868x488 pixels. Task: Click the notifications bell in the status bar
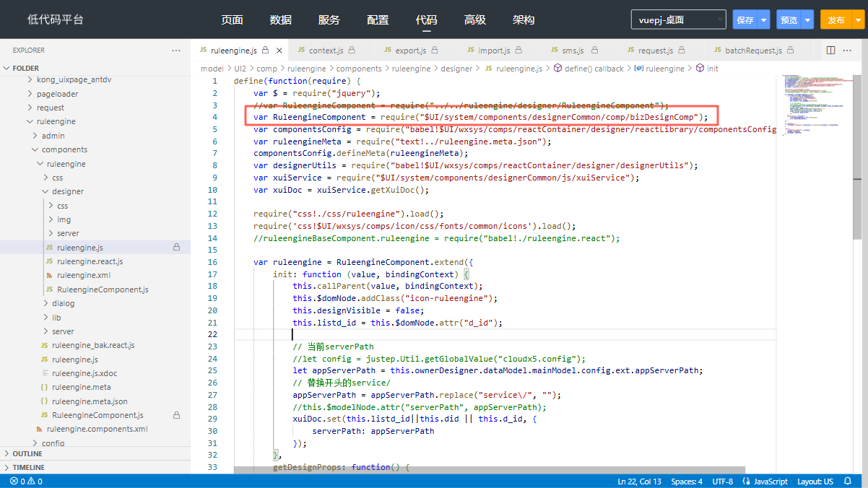click(848, 482)
